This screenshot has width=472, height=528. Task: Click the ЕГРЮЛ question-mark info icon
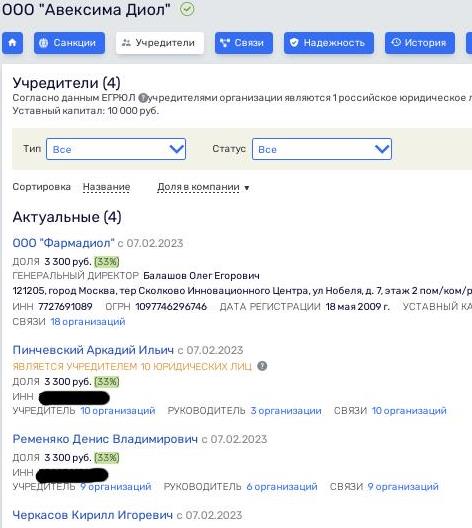coord(143,98)
